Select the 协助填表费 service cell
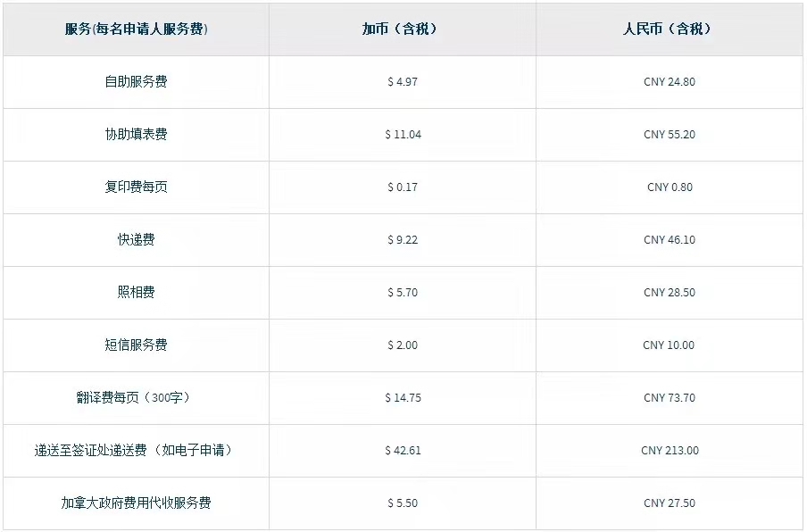Image resolution: width=807 pixels, height=532 pixels. [x=136, y=134]
